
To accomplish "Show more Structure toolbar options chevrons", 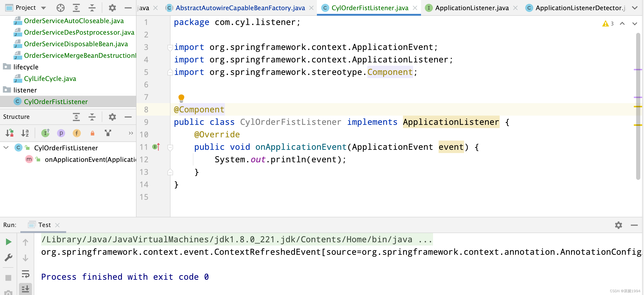I will (131, 133).
